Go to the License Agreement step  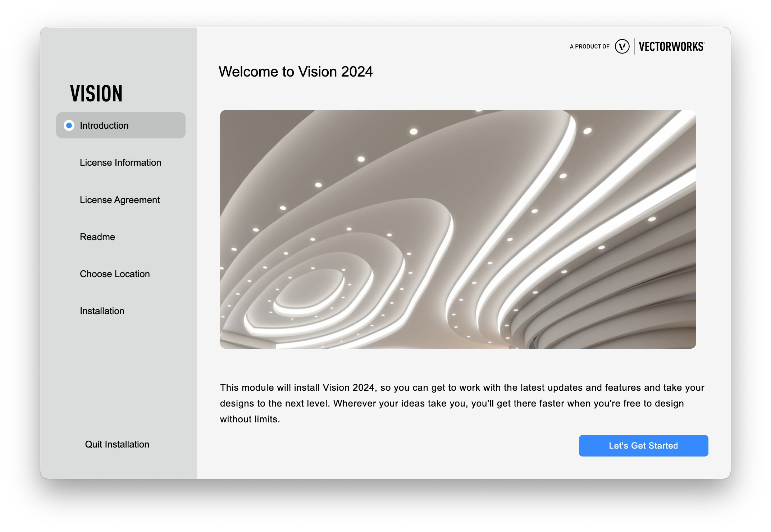pyautogui.click(x=120, y=200)
